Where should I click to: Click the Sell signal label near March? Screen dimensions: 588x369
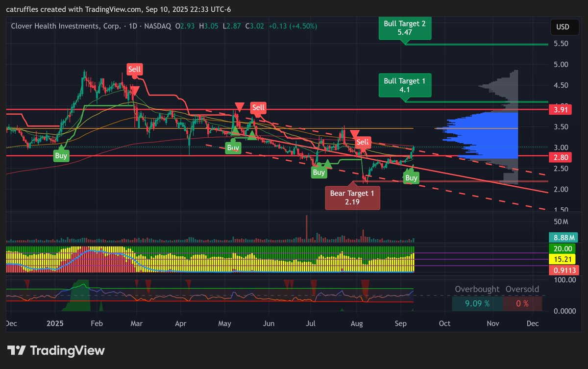coord(134,70)
